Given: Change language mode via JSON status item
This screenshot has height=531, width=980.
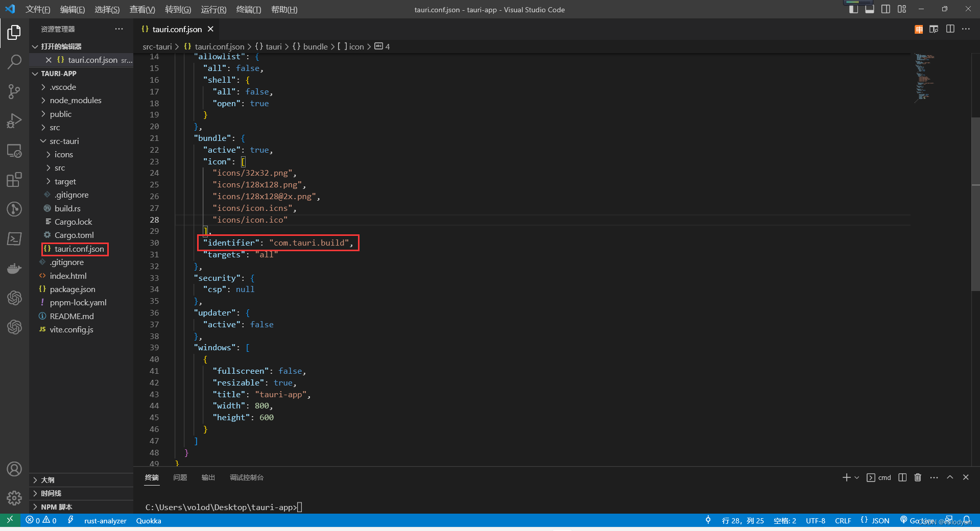Looking at the screenshot, I should point(875,520).
